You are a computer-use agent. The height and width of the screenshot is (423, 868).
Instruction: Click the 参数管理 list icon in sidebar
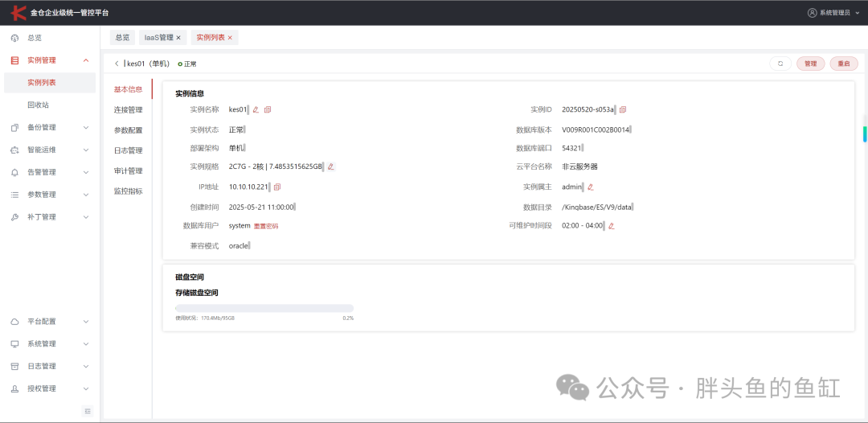point(15,195)
